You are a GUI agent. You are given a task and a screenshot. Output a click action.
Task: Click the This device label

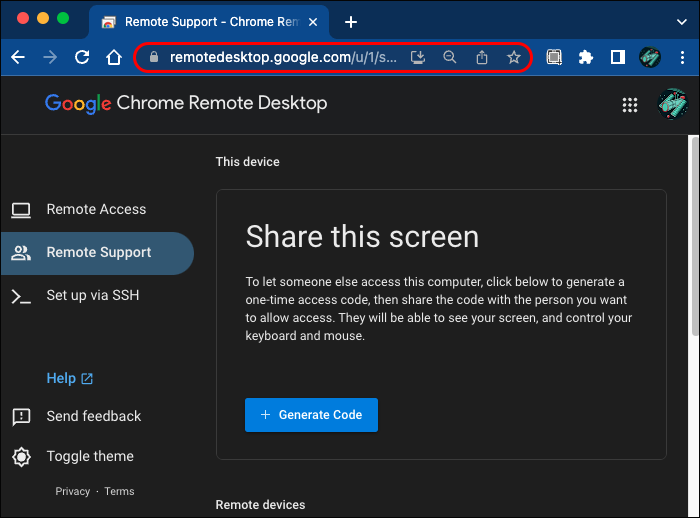pos(247,162)
